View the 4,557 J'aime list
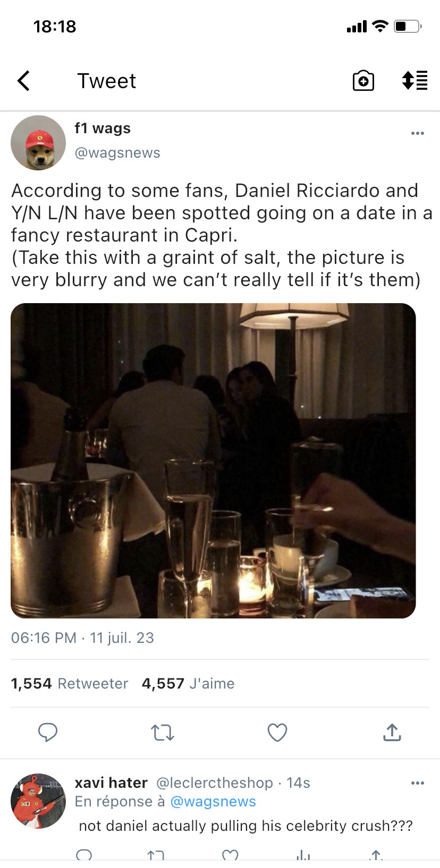 (188, 683)
